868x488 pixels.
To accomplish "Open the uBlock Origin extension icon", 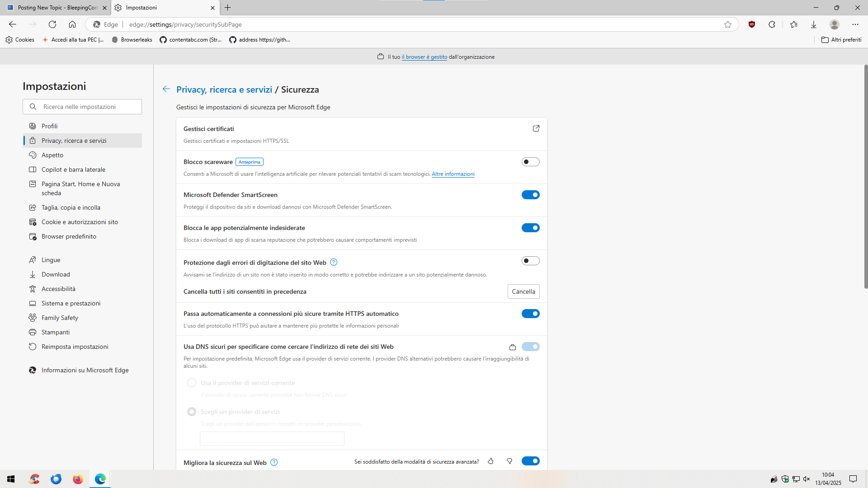I will coord(752,24).
